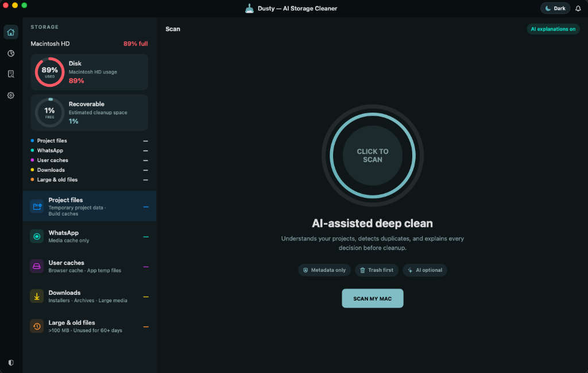Screen dimensions: 588x373
Task: Open the Disk usage card
Action: tap(89, 72)
